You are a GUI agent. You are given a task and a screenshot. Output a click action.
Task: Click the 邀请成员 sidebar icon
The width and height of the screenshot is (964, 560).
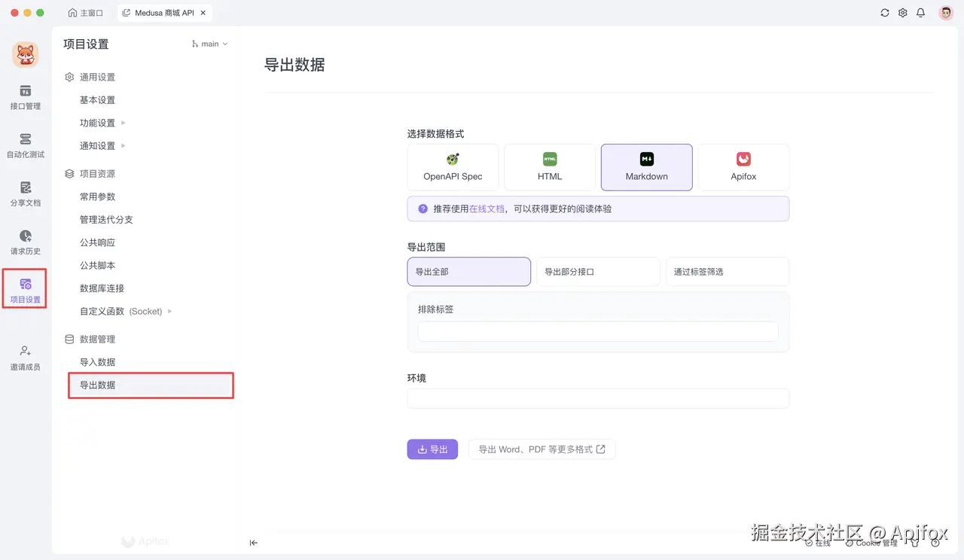tap(26, 358)
